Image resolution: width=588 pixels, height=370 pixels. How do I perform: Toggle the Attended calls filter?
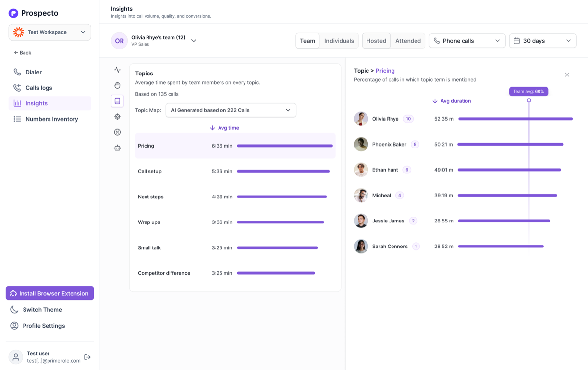coord(408,41)
